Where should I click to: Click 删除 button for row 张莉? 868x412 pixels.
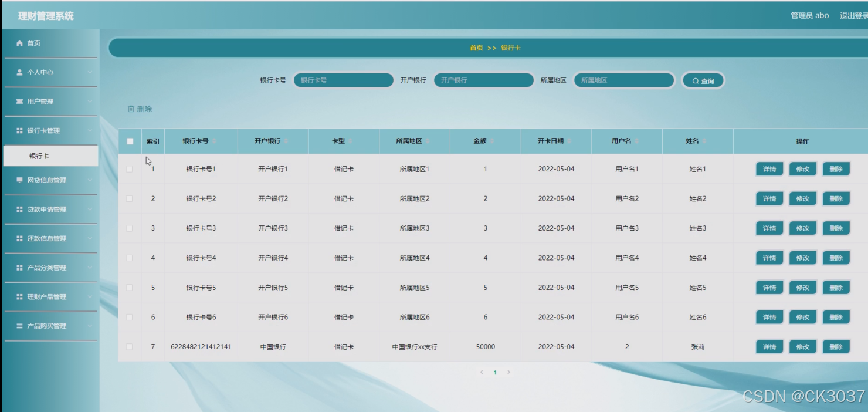[x=836, y=347]
